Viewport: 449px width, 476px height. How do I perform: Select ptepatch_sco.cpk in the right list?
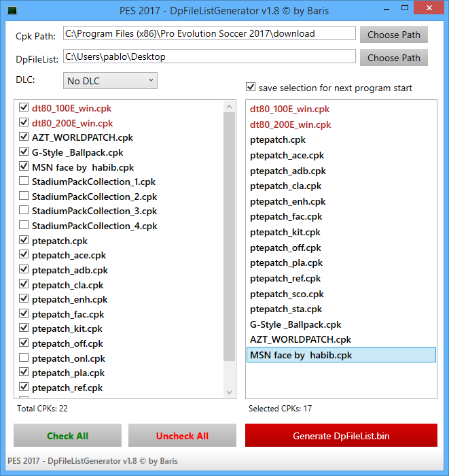coord(342,294)
